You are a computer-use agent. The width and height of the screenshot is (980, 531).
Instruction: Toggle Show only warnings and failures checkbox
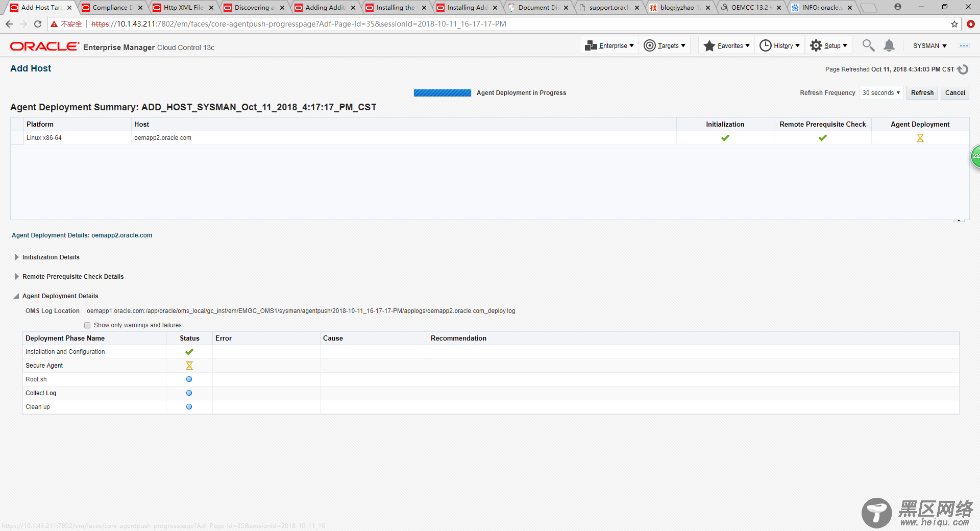(87, 325)
